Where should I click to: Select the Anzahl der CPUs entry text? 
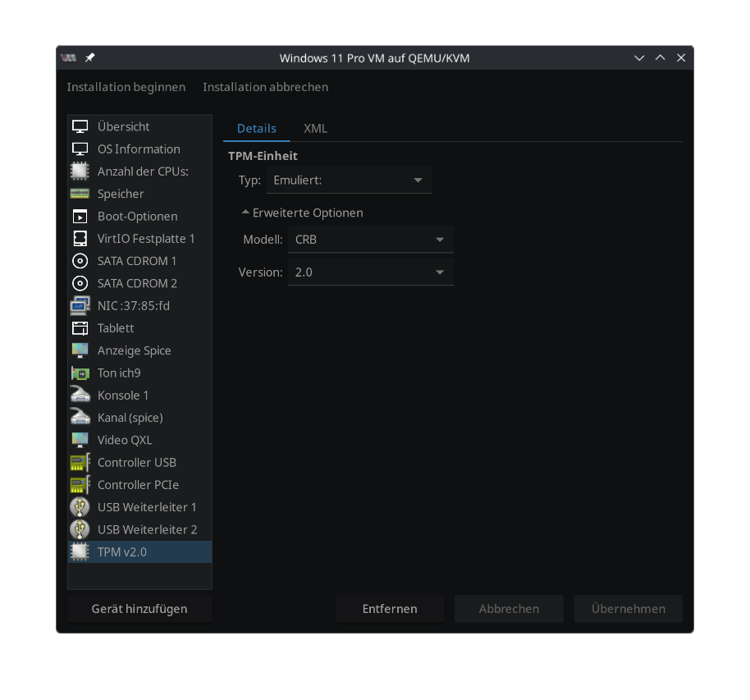(143, 172)
